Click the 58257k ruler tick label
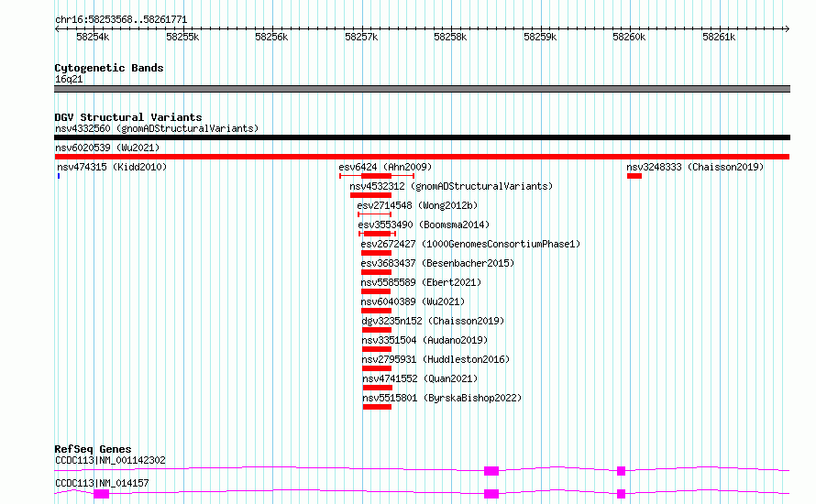 tap(361, 38)
